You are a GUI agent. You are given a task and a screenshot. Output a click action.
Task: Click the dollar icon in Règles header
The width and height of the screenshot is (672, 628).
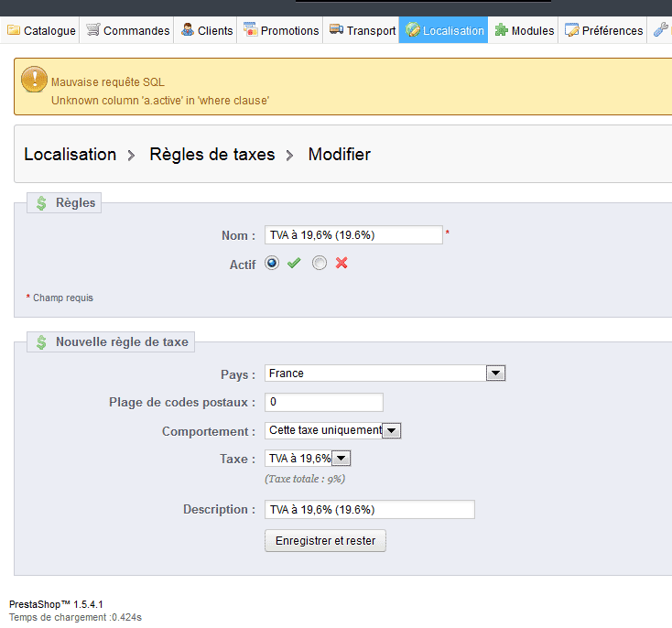point(41,203)
